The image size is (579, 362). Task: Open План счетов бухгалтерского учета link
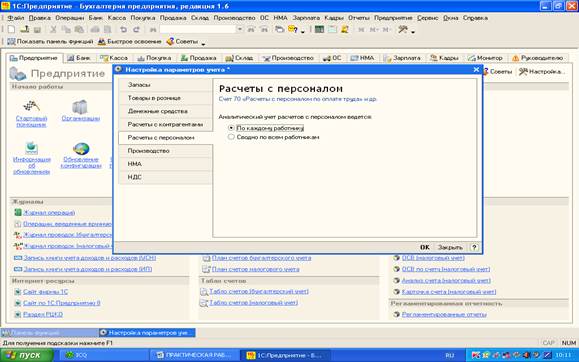click(x=261, y=258)
